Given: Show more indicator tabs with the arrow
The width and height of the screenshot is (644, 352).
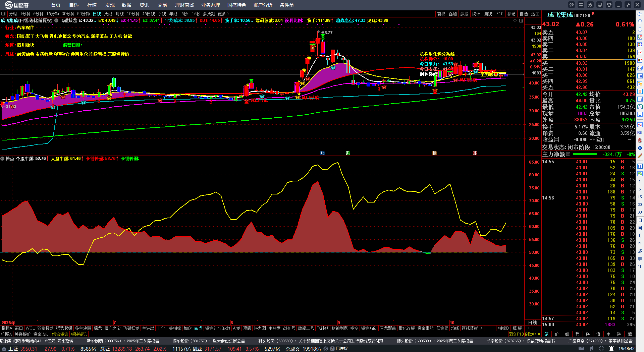Looking at the screenshot, I should (x=481, y=328).
